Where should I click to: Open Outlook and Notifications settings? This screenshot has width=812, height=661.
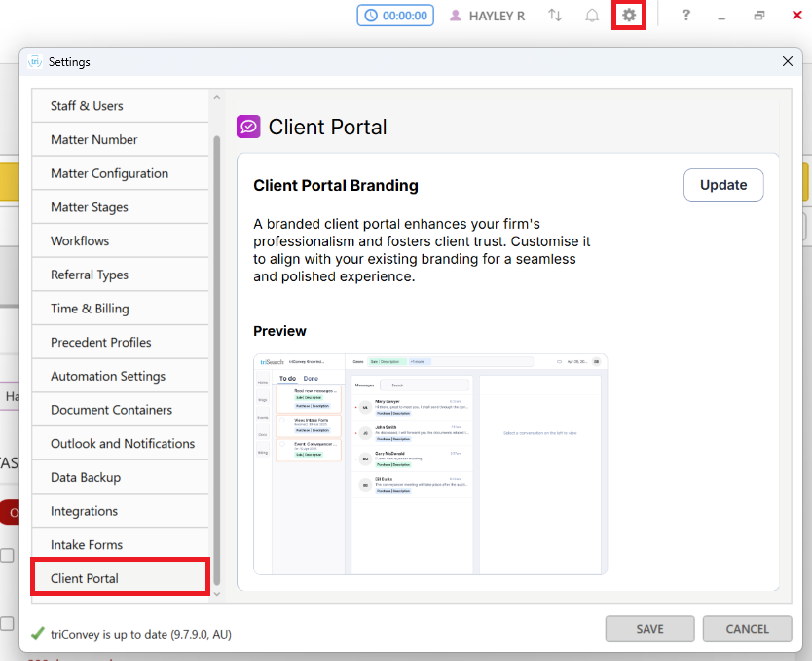(120, 444)
